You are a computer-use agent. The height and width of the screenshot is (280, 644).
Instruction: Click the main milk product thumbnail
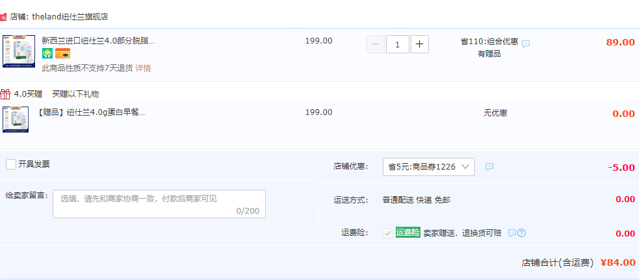tap(18, 51)
